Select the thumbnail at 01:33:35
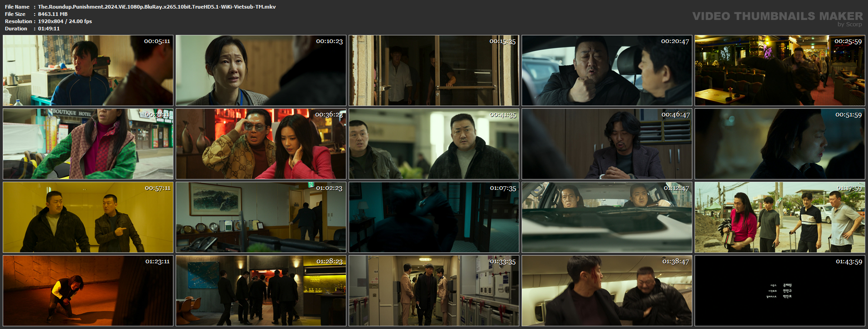This screenshot has height=329, width=868. click(x=434, y=291)
